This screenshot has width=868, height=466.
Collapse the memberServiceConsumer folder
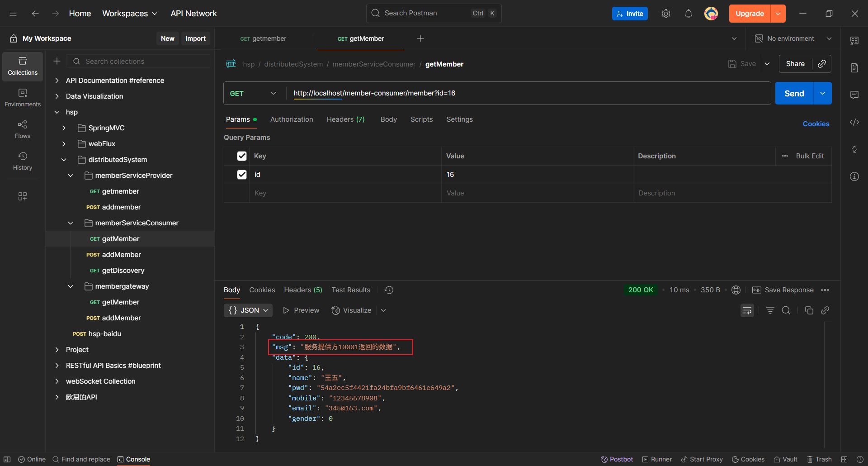click(71, 223)
